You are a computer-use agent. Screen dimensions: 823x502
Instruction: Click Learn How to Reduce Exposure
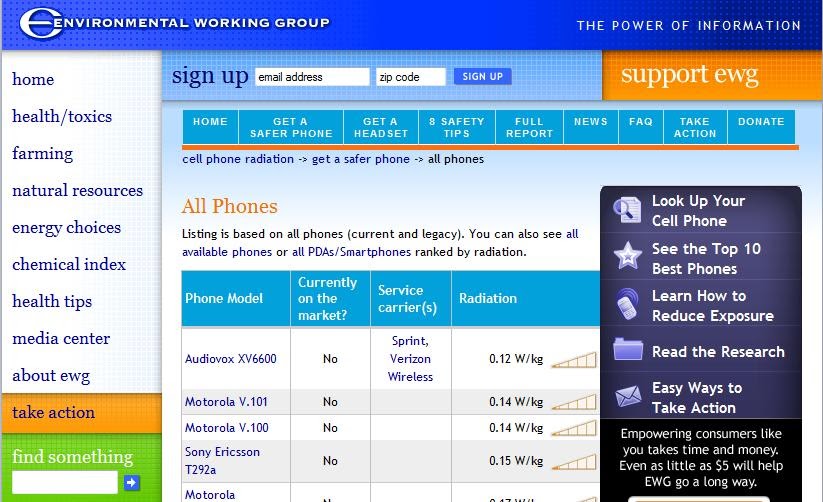(713, 306)
